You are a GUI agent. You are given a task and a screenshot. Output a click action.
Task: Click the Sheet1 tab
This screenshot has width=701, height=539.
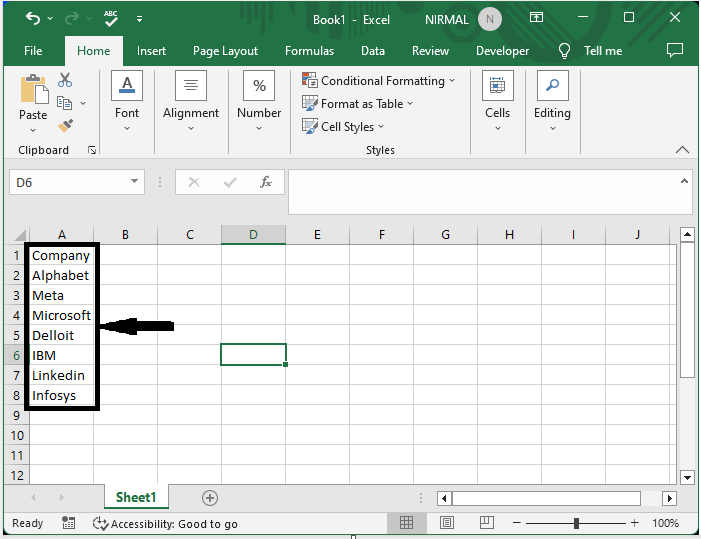[136, 497]
